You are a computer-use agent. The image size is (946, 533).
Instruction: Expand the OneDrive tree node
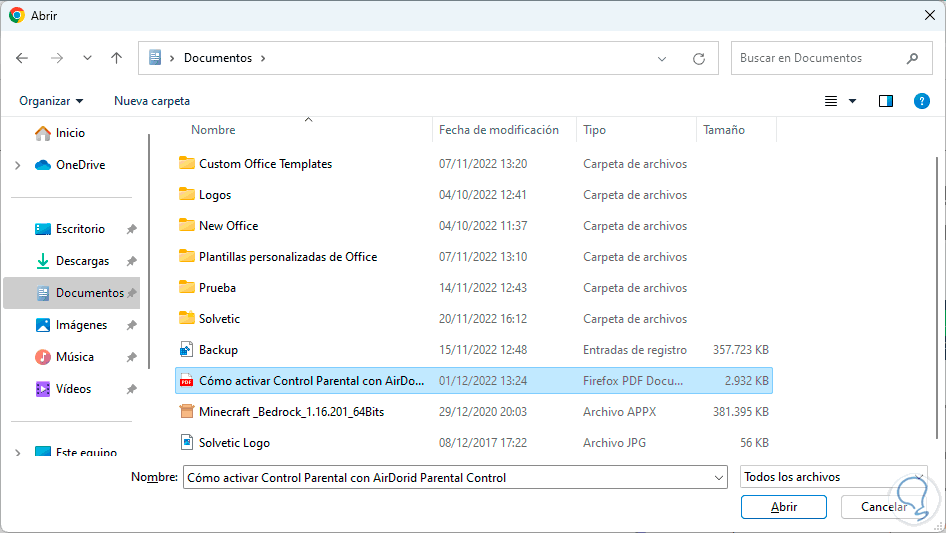point(17,165)
